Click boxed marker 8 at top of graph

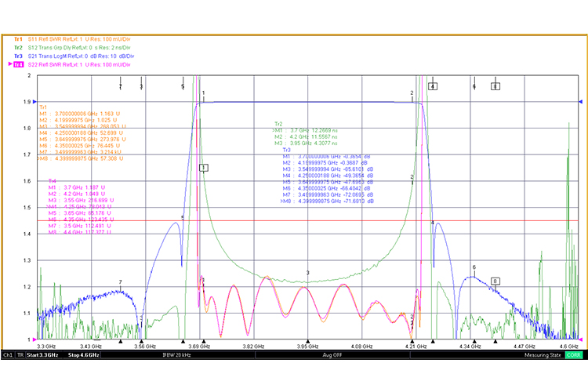[495, 86]
